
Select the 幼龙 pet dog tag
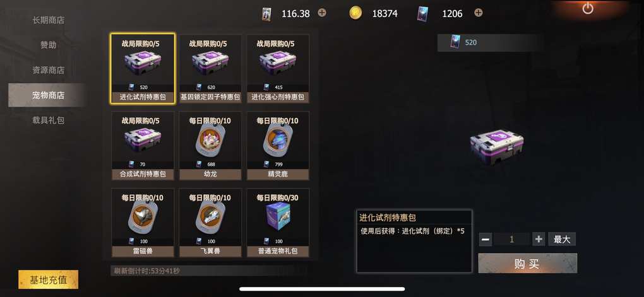click(x=210, y=145)
